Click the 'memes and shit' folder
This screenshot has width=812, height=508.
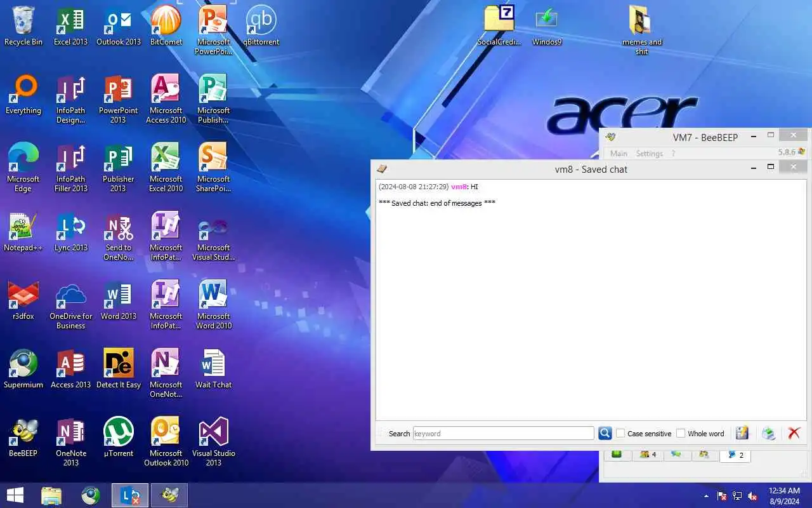pos(642,30)
